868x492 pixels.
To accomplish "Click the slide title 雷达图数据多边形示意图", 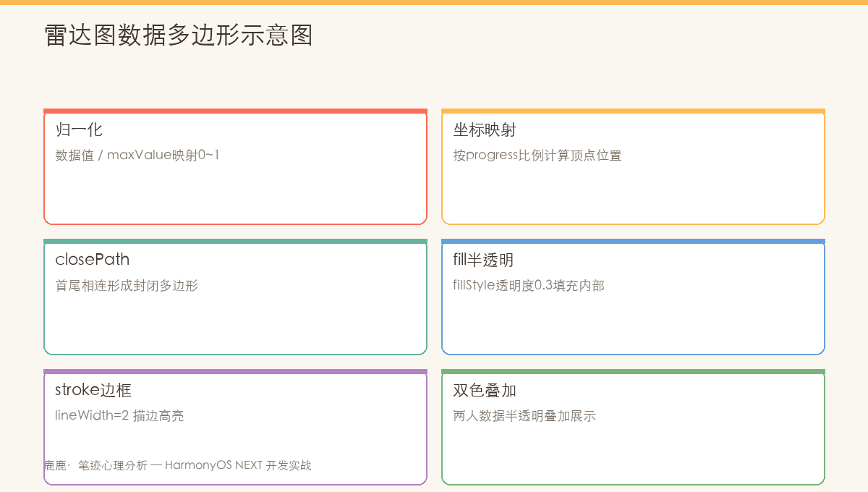I will point(179,35).
